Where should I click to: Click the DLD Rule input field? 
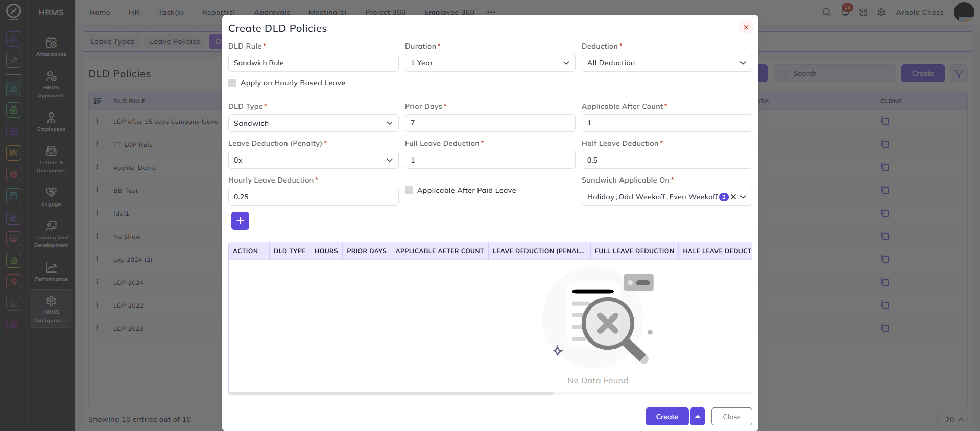click(x=313, y=63)
